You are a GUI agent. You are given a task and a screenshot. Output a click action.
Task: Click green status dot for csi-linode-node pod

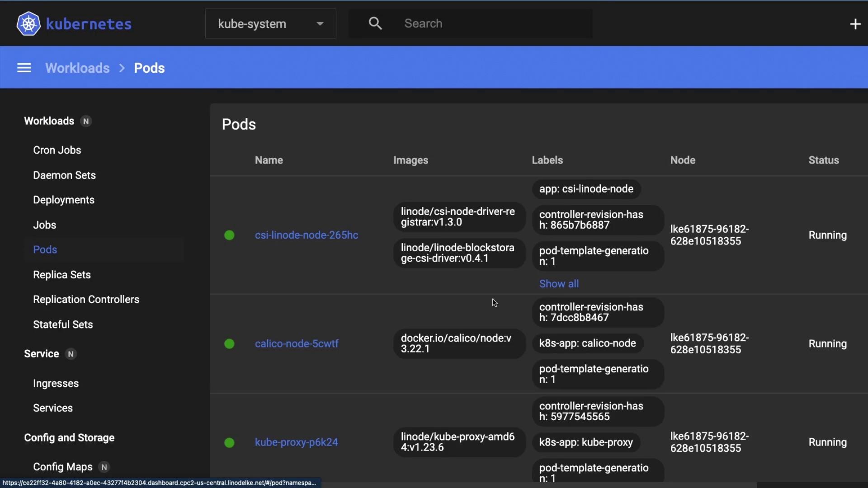coord(229,235)
